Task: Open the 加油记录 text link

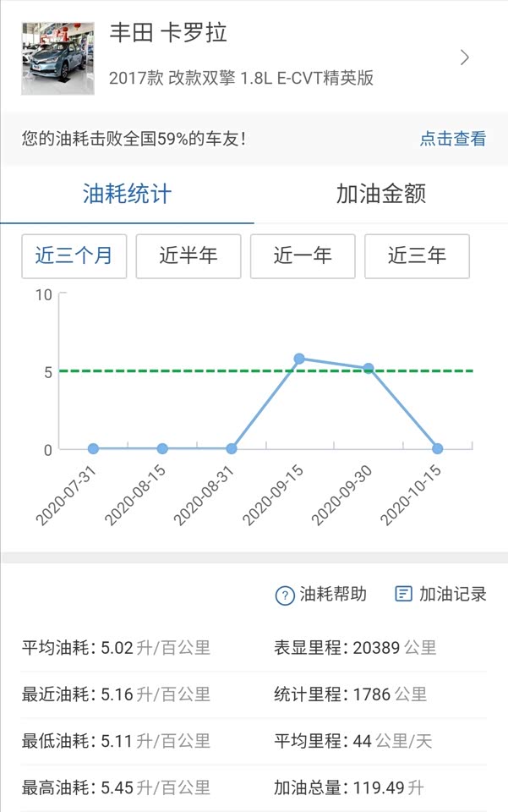Action: click(453, 594)
